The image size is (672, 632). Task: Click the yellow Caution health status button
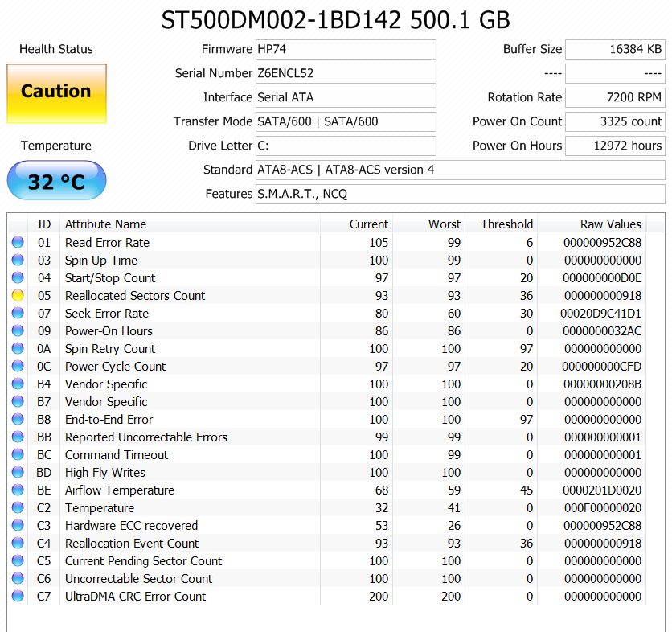point(56,92)
